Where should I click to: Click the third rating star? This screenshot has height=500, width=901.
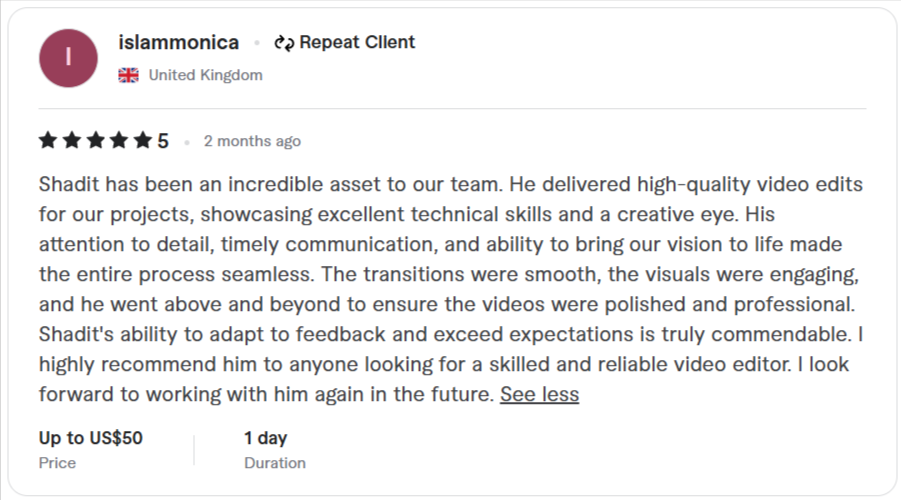tap(96, 140)
